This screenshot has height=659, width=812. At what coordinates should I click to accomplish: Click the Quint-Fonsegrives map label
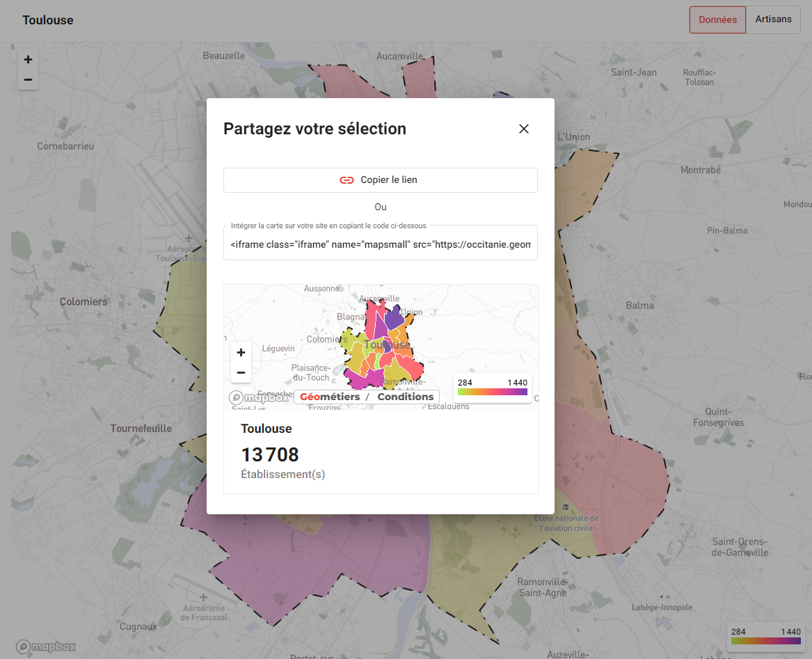(718, 417)
